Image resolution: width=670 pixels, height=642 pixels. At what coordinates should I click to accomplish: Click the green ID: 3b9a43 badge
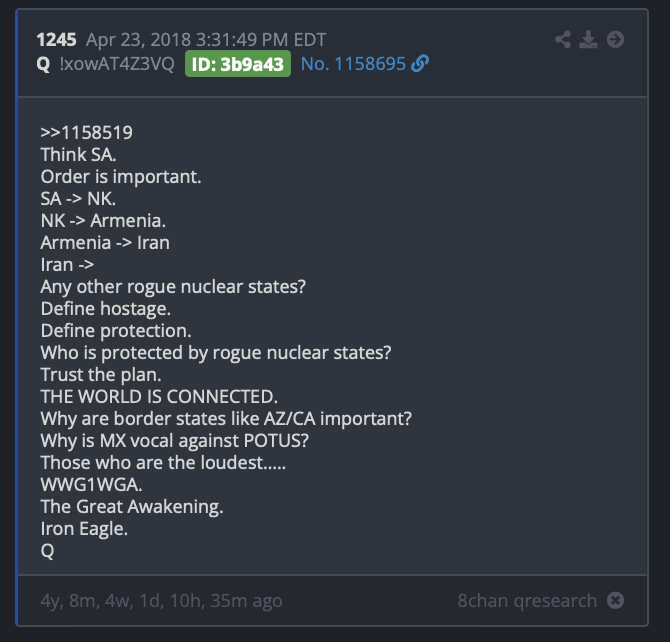click(238, 64)
